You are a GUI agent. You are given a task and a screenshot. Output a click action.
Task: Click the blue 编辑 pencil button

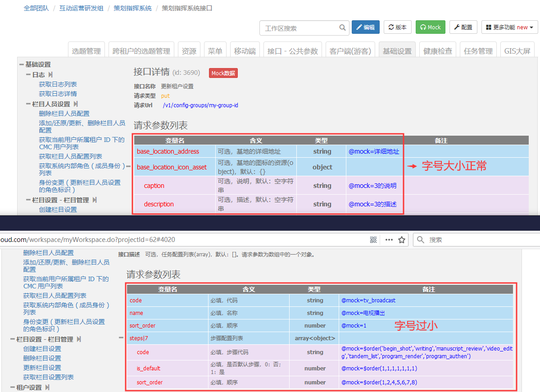(x=365, y=27)
